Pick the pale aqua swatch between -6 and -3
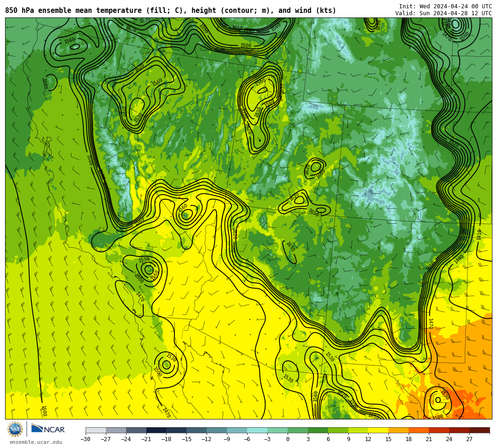 [x=257, y=430]
